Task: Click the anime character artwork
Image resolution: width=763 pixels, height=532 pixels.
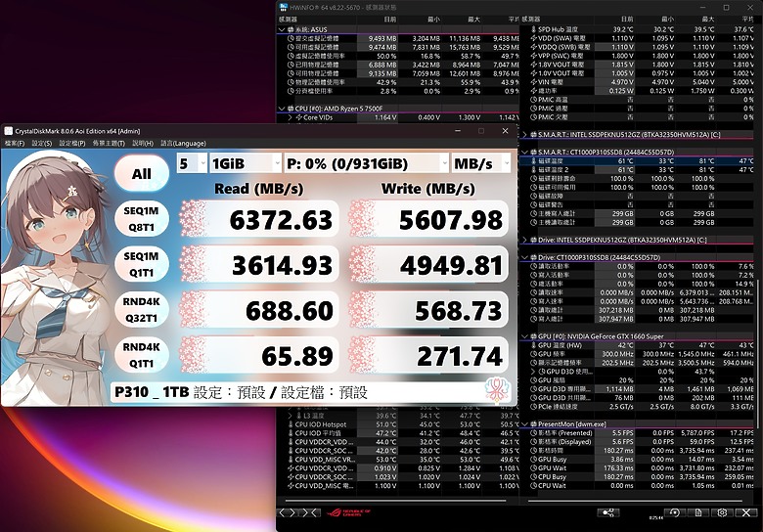Action: tap(55, 277)
